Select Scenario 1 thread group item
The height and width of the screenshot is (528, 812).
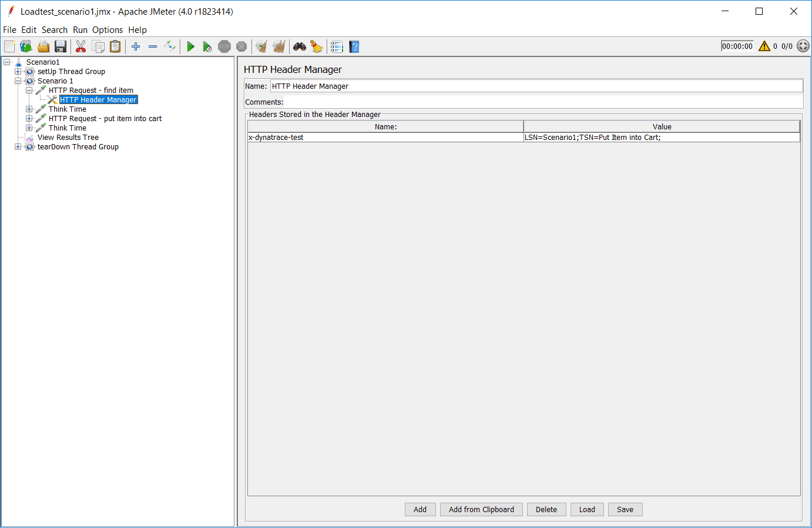pyautogui.click(x=55, y=81)
